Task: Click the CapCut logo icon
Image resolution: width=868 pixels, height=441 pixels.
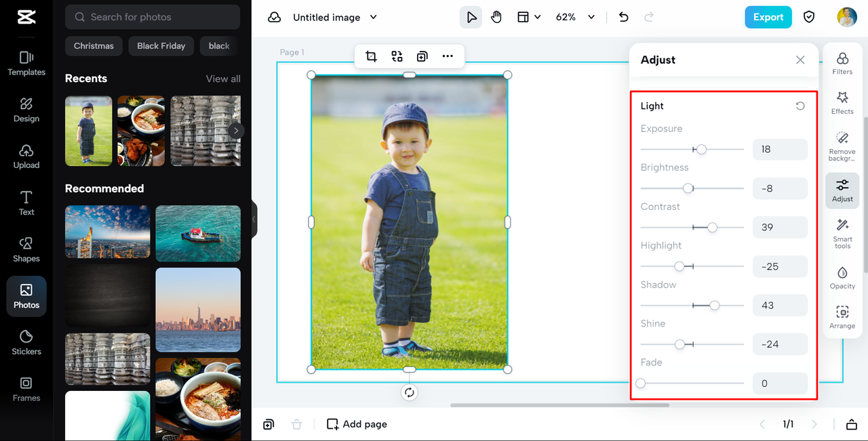Action: click(26, 17)
